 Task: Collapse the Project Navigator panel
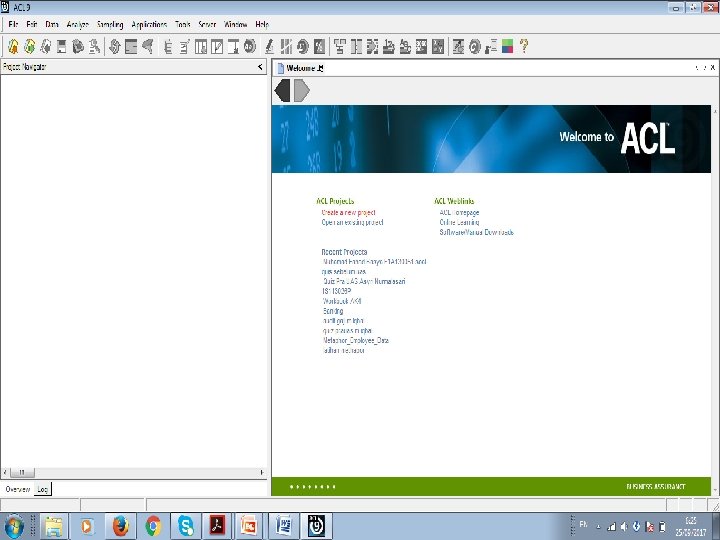coord(260,67)
